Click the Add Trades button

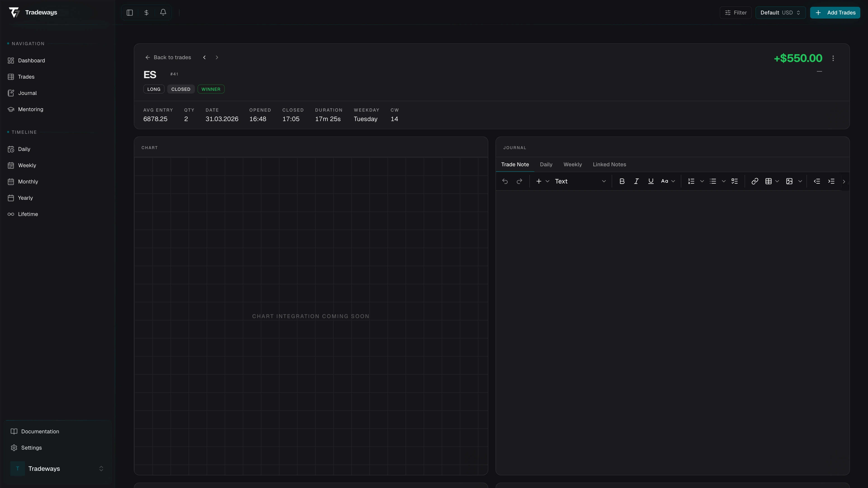(x=835, y=12)
